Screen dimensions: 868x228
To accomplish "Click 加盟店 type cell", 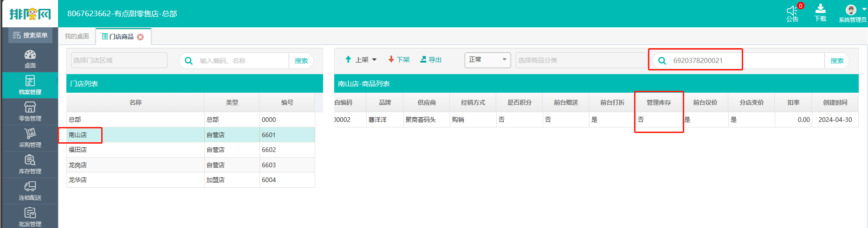I will (x=232, y=180).
